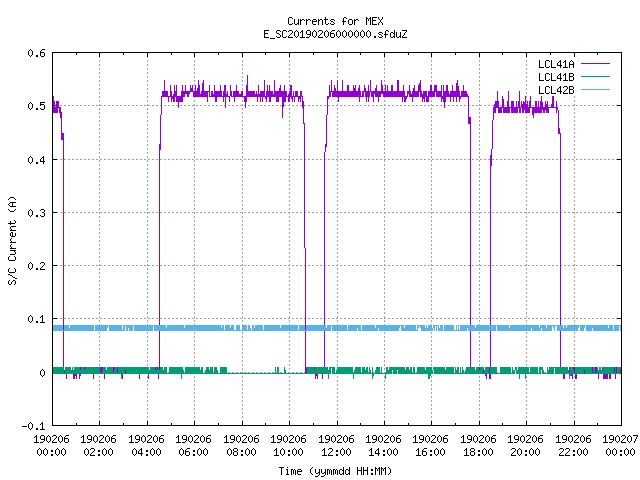The height and width of the screenshot is (480, 640).
Task: Click the x-axis tick '190206 10:00'
Action: pos(289,446)
